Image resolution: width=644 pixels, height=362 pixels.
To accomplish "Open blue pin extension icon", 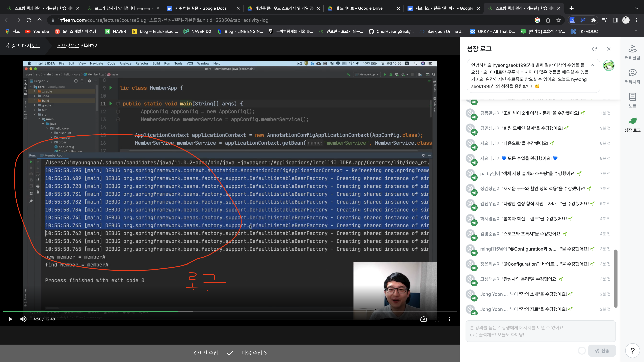I will tap(583, 20).
